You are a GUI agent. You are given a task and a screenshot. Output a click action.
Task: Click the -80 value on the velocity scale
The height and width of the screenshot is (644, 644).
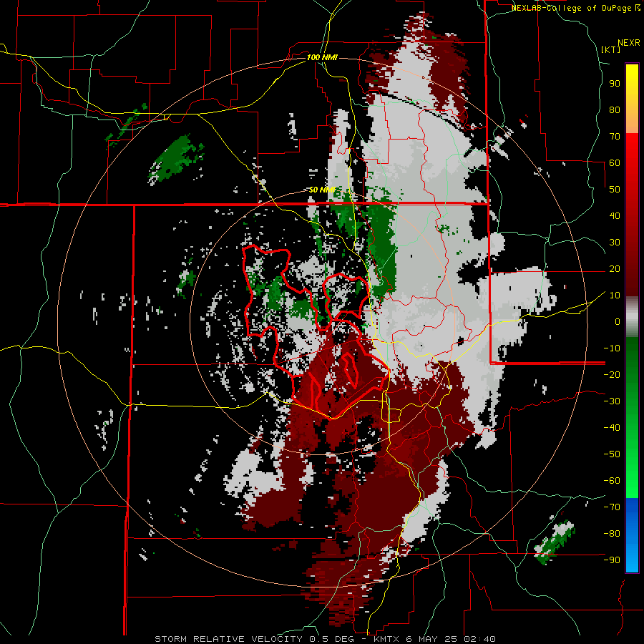coord(612,534)
